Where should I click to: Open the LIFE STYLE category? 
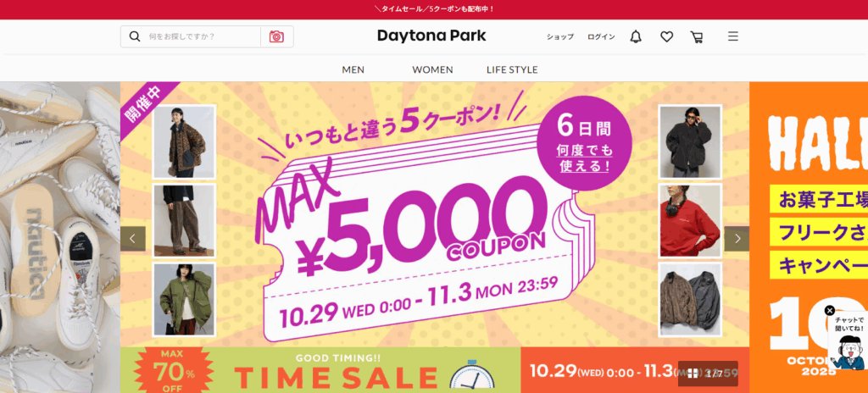point(512,69)
